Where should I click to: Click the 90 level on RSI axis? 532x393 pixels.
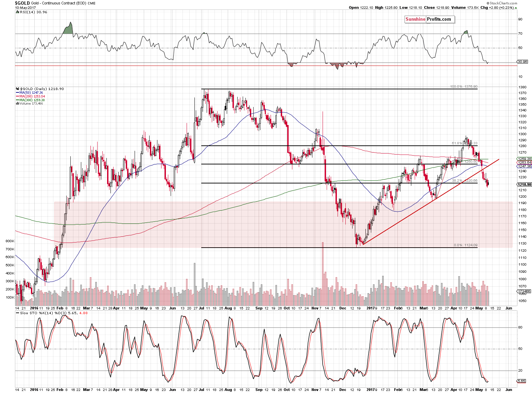pos(520,19)
